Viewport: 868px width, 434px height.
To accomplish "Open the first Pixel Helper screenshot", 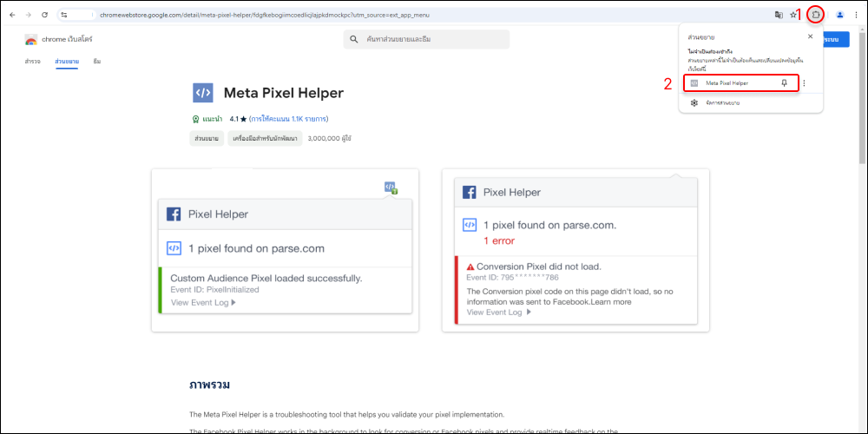I will pyautogui.click(x=285, y=250).
